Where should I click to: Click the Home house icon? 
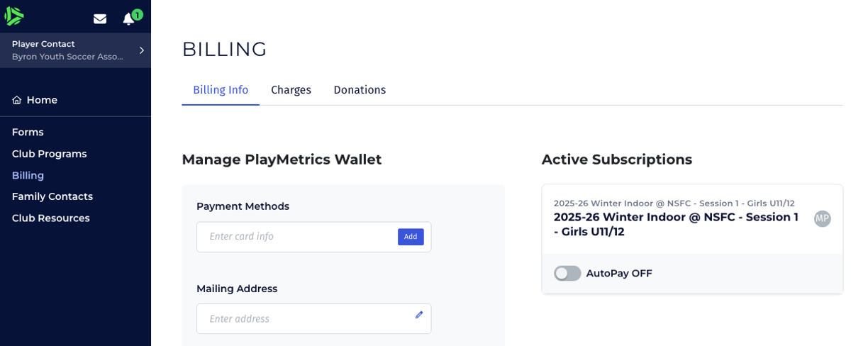click(17, 100)
